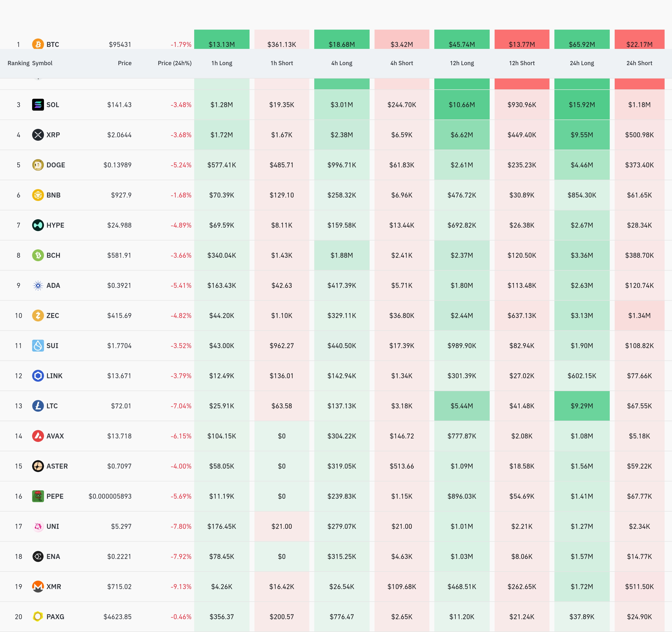Sort by the 24h Short header
Screen dimensions: 672x632
(639, 63)
